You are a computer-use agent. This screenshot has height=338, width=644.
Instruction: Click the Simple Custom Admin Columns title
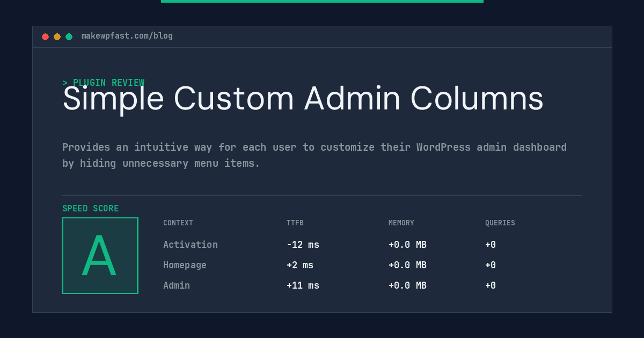click(x=303, y=99)
